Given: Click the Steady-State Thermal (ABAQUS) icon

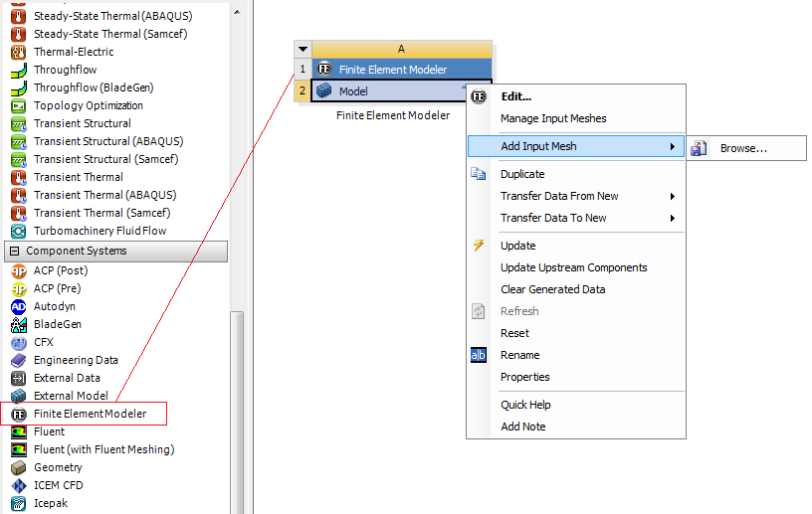Looking at the screenshot, I should point(18,17).
